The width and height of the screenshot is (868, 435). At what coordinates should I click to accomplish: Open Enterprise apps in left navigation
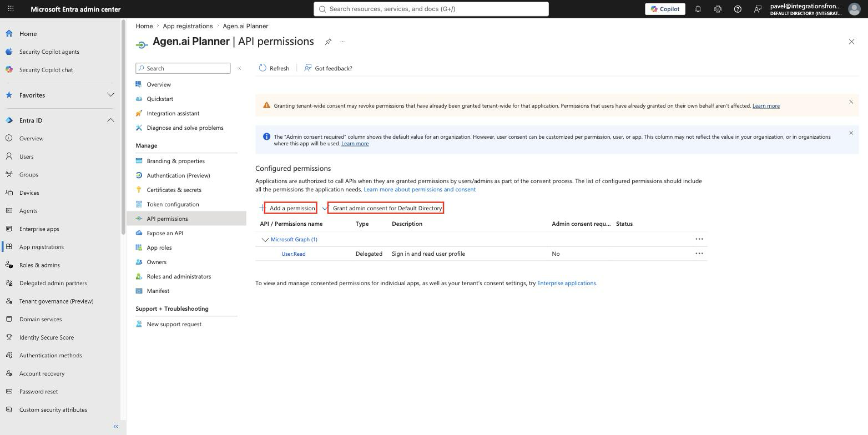pyautogui.click(x=39, y=229)
